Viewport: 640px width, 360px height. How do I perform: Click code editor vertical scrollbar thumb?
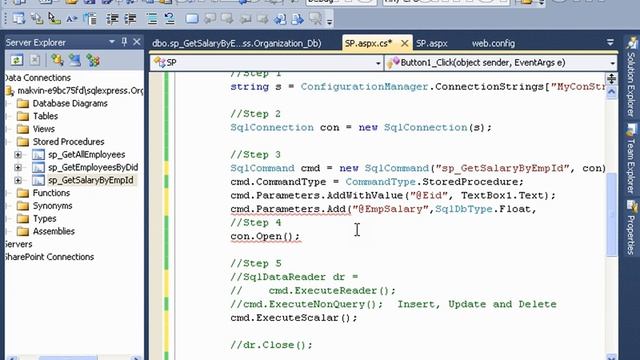coord(611,214)
